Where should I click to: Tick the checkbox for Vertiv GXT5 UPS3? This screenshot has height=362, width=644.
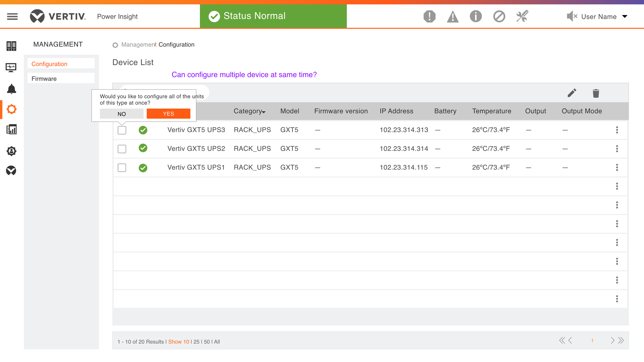pos(122,130)
